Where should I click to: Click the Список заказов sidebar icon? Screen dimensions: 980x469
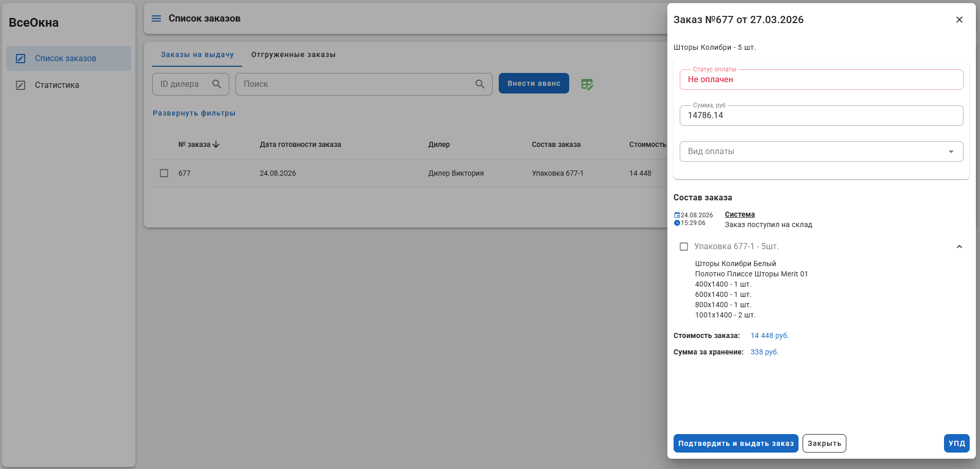coord(21,59)
